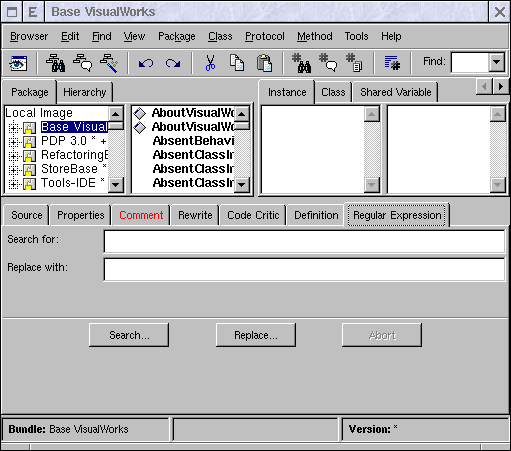The height and width of the screenshot is (451, 511).
Task: Click the Search for input field
Action: [x=304, y=241]
